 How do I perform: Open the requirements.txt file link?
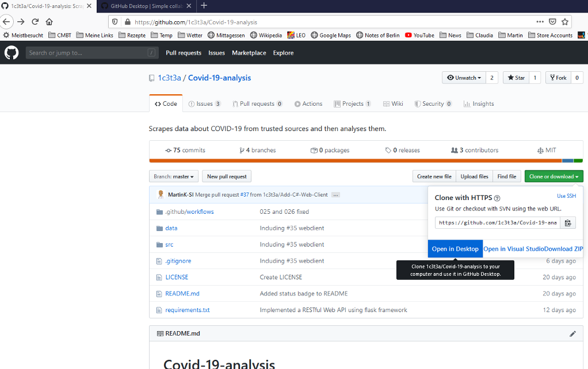coord(188,310)
